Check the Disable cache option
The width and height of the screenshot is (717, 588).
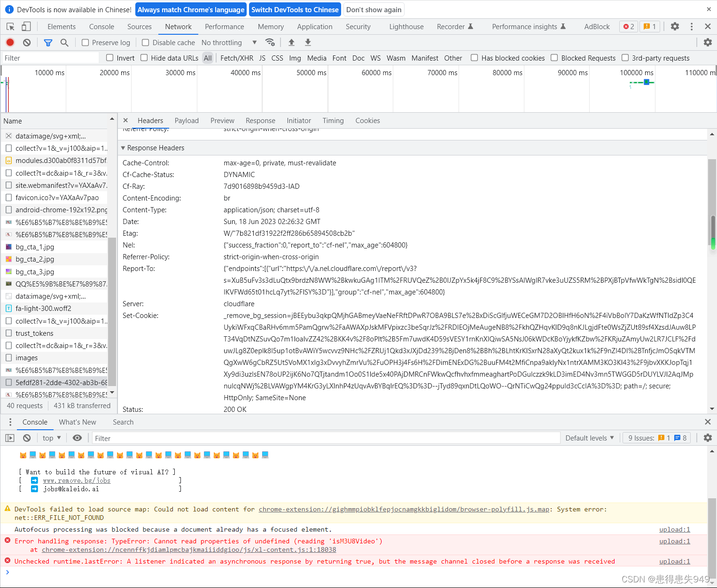(x=146, y=42)
